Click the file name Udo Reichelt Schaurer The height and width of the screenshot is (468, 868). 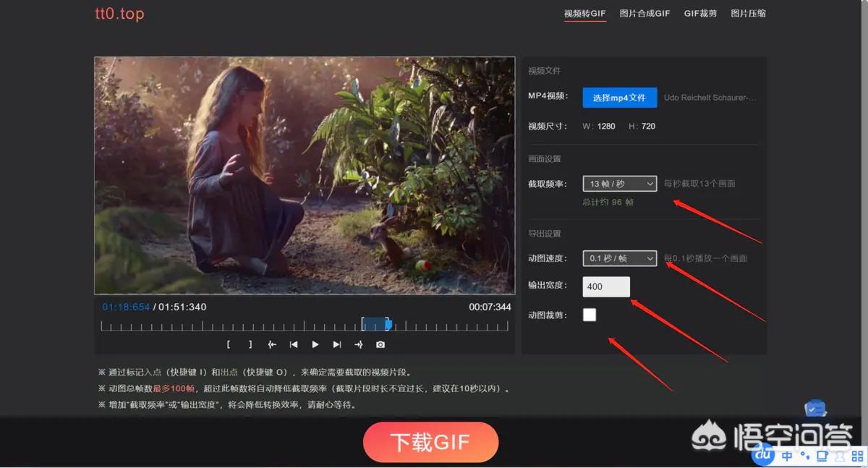(x=710, y=98)
